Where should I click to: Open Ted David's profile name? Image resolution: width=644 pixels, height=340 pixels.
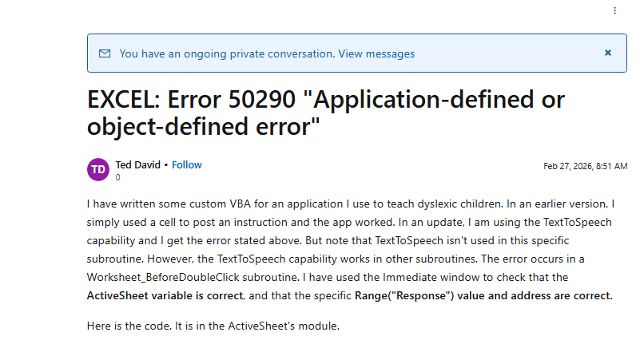pos(137,165)
